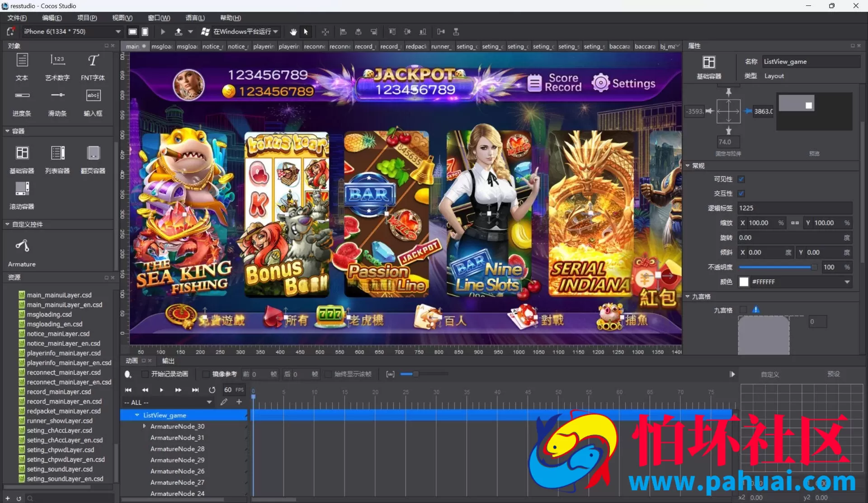Screen dimensions: 868x503
Task: Click the play preview toolbar icon
Action: [x=163, y=32]
